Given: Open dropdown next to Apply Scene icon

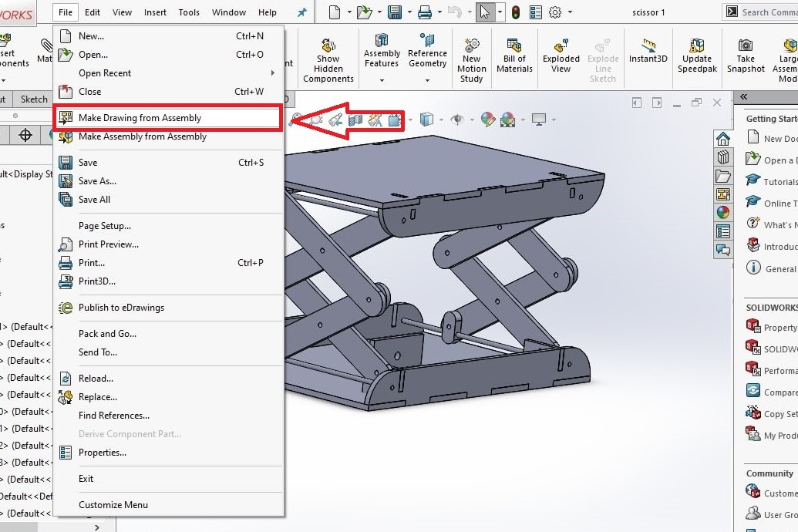Looking at the screenshot, I should coord(523,120).
